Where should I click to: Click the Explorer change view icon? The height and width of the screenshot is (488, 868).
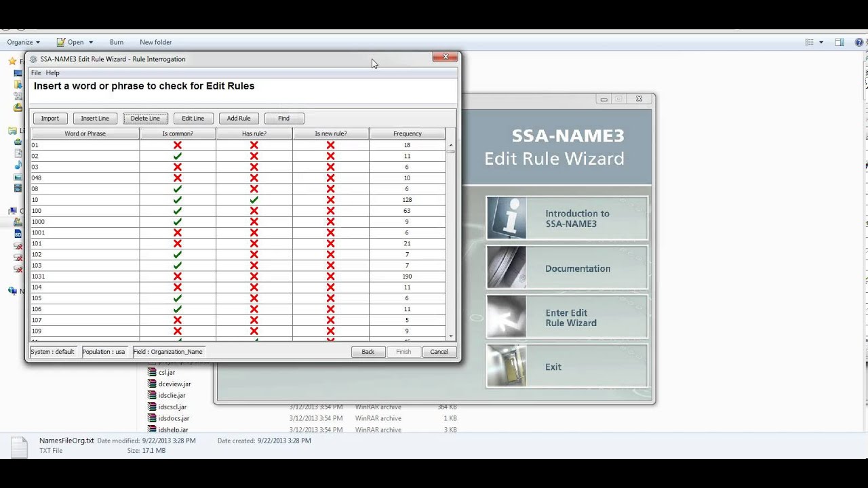click(x=809, y=42)
